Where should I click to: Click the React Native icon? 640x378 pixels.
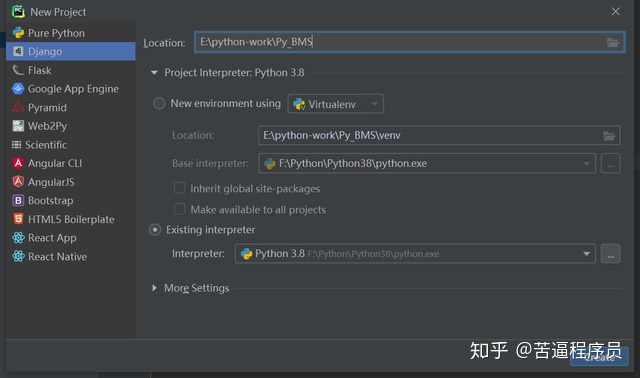click(x=18, y=256)
